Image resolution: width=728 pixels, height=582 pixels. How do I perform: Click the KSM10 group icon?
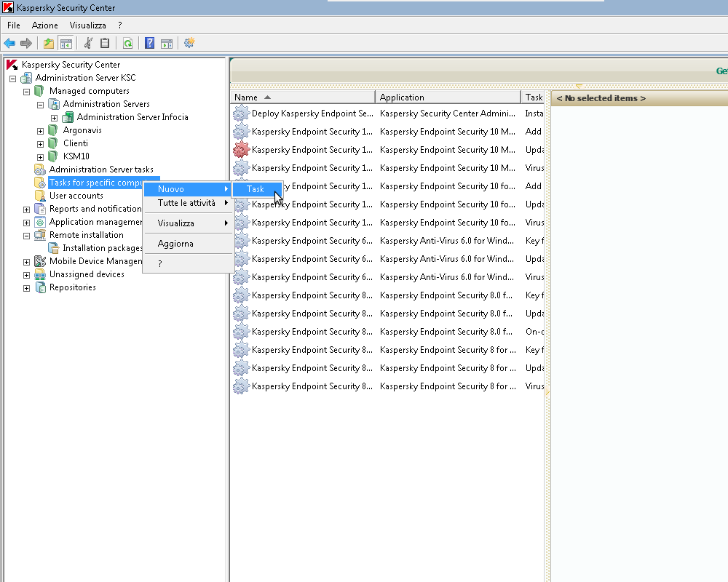pyautogui.click(x=53, y=156)
